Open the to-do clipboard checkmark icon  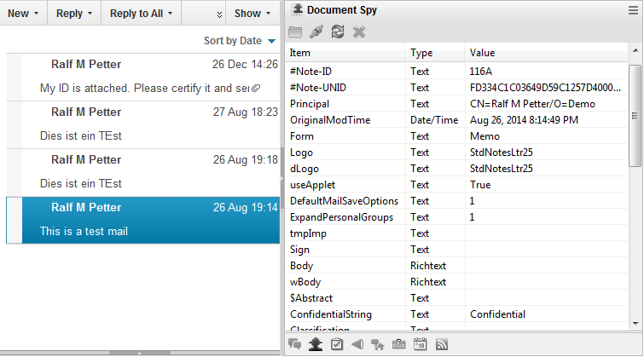[337, 344]
